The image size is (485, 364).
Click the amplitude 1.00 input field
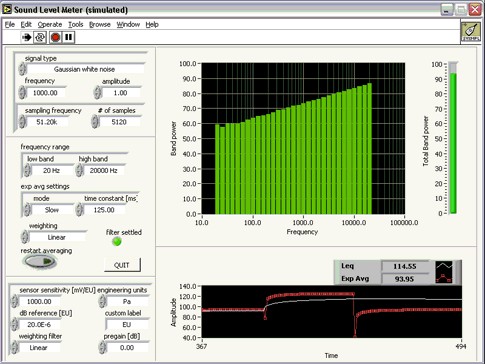[x=121, y=93]
